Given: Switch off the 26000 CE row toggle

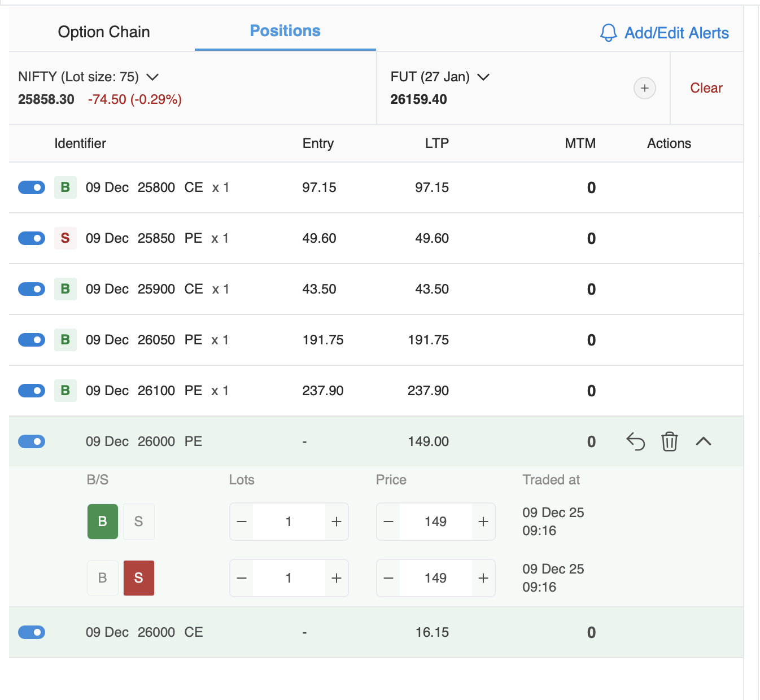Looking at the screenshot, I should [32, 632].
